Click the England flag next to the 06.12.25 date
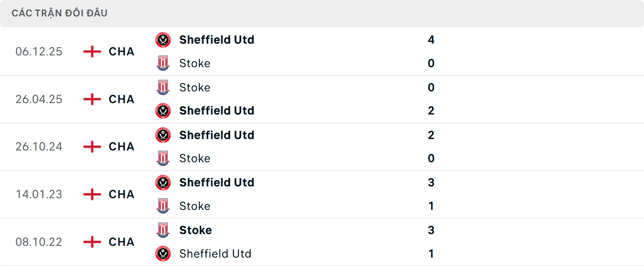 (91, 51)
